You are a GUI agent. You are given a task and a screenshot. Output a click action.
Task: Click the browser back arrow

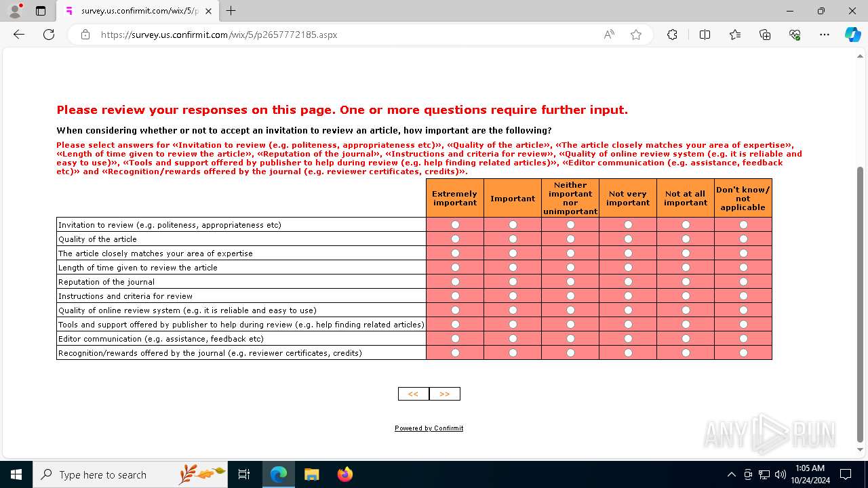click(x=19, y=35)
